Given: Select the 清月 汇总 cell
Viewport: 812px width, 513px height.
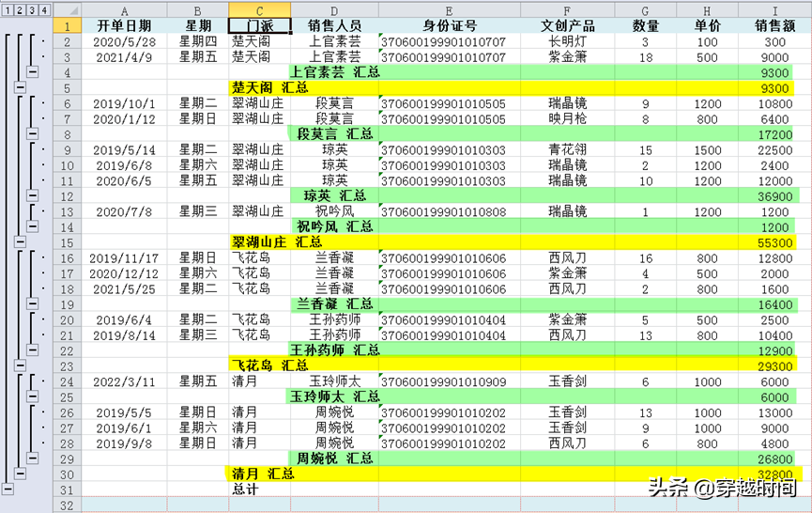Looking at the screenshot, I should (x=259, y=474).
